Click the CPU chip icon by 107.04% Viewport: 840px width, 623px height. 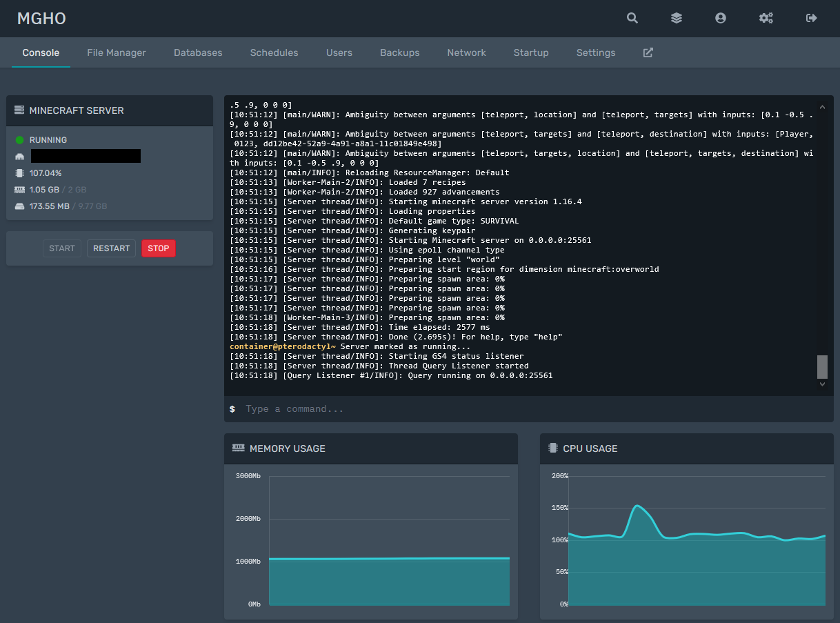click(19, 173)
